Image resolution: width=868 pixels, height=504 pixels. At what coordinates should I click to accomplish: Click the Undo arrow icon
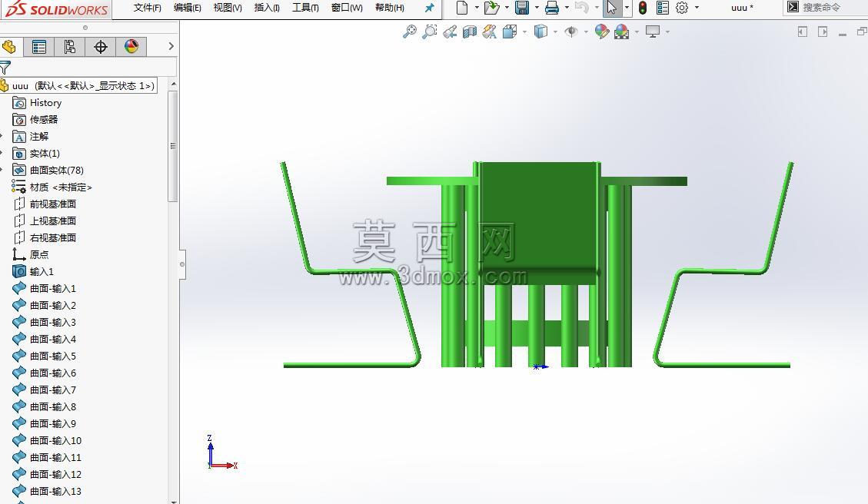click(580, 7)
